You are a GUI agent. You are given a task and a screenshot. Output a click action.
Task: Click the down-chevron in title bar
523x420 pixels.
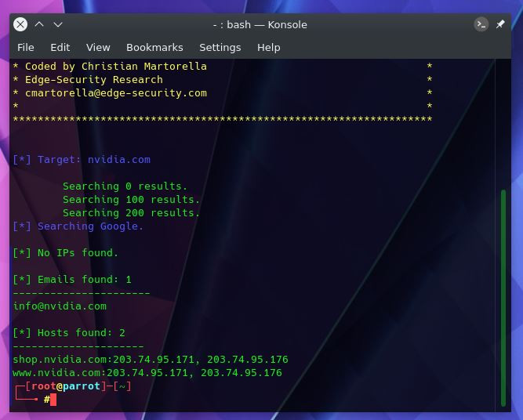(58, 24)
